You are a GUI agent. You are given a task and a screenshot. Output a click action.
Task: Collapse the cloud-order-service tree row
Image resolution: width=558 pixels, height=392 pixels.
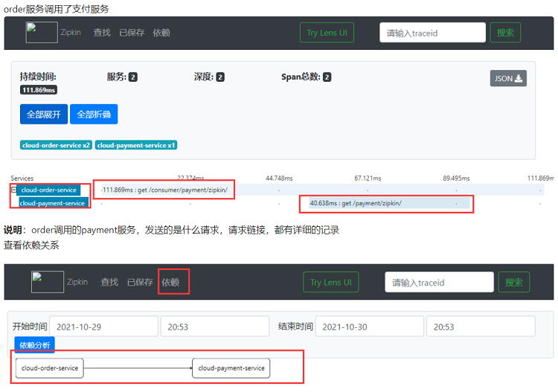[x=13, y=190]
